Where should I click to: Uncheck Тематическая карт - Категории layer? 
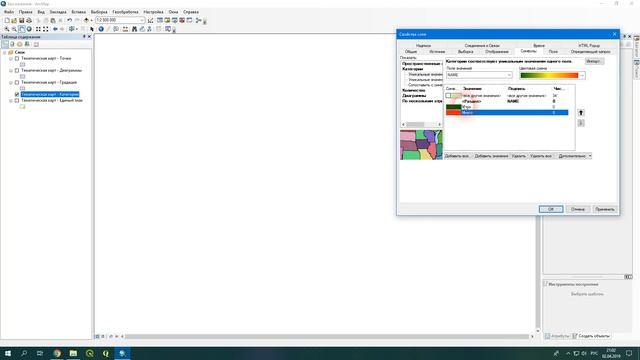tap(17, 94)
